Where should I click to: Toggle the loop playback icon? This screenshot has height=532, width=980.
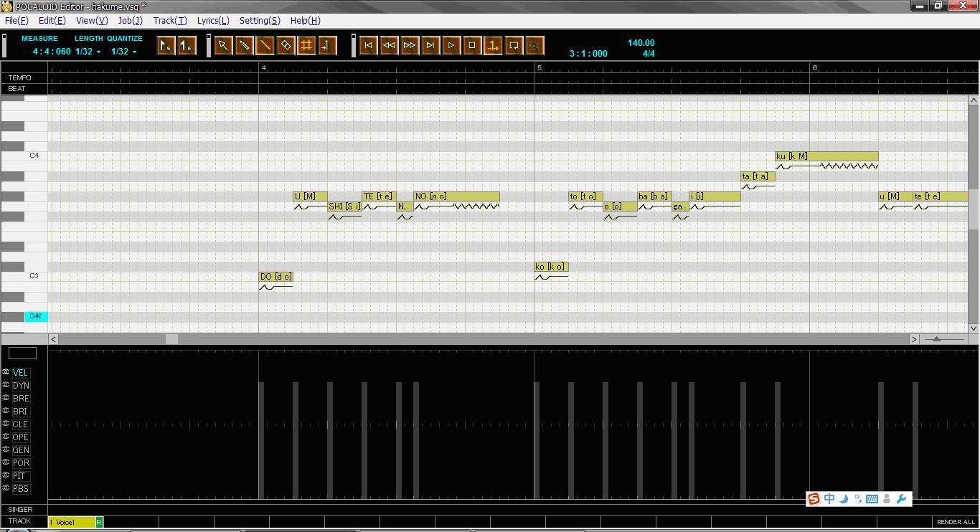click(514, 46)
